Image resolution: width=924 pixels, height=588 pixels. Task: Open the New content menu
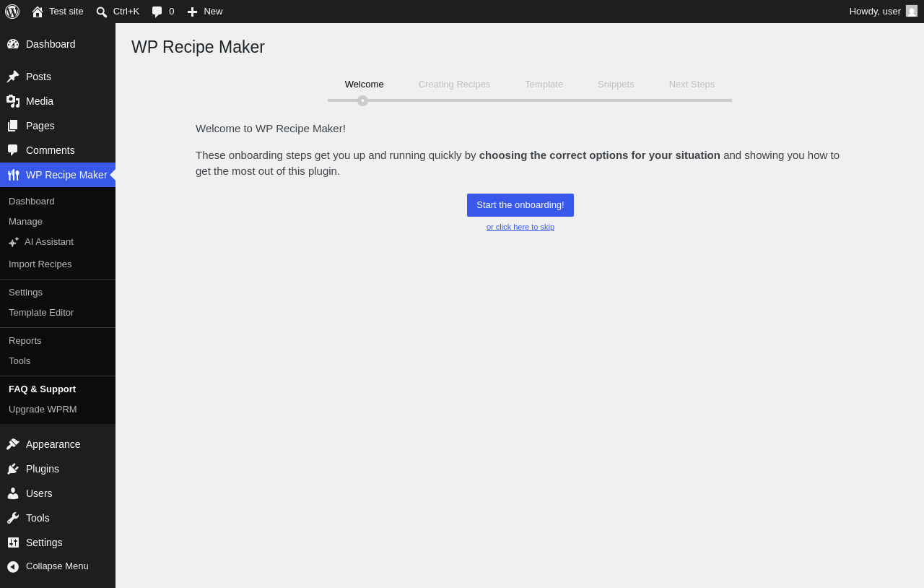click(213, 12)
